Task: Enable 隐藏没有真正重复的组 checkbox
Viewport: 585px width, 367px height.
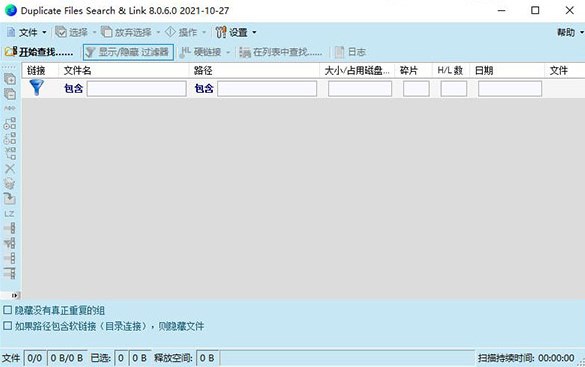Action: [x=7, y=310]
